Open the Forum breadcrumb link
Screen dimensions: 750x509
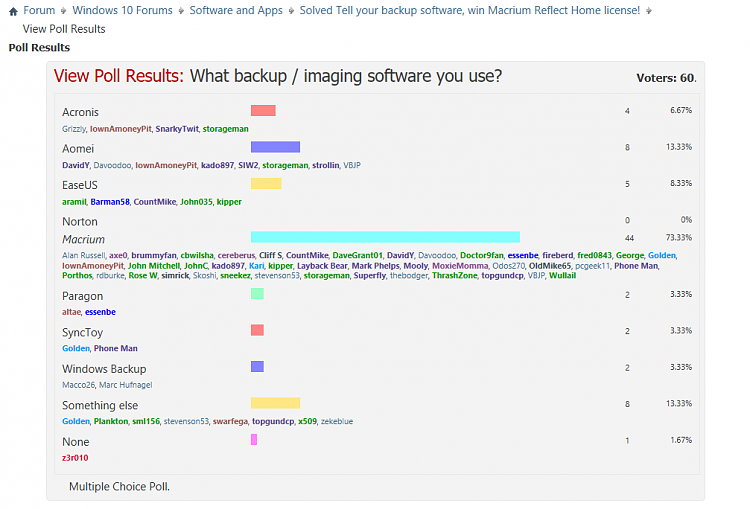39,10
